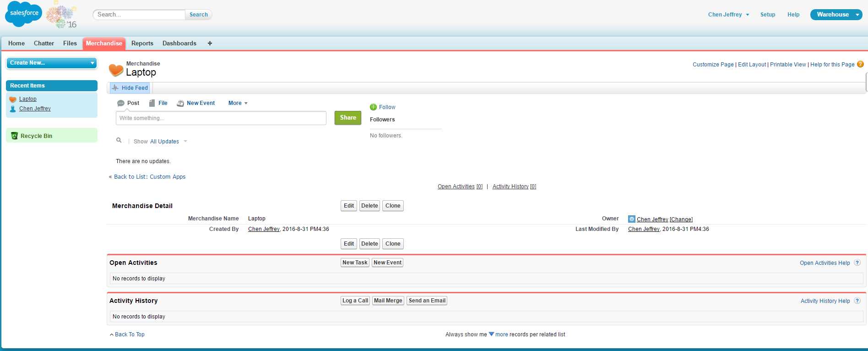
Task: Click the Recycle Bin icon
Action: [x=14, y=136]
